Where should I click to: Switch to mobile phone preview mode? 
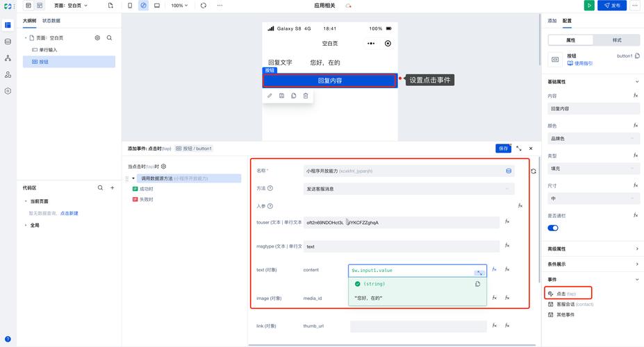click(130, 6)
